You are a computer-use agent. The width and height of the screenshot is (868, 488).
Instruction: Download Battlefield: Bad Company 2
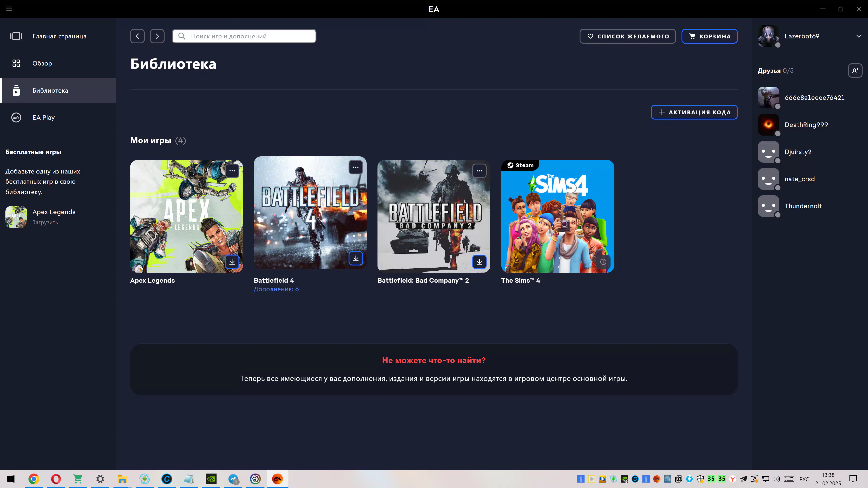pyautogui.click(x=479, y=262)
